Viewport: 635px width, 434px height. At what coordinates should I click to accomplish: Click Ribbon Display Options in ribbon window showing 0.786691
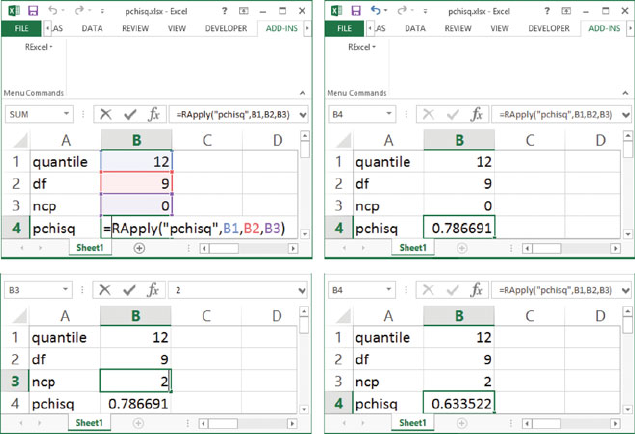point(566,11)
